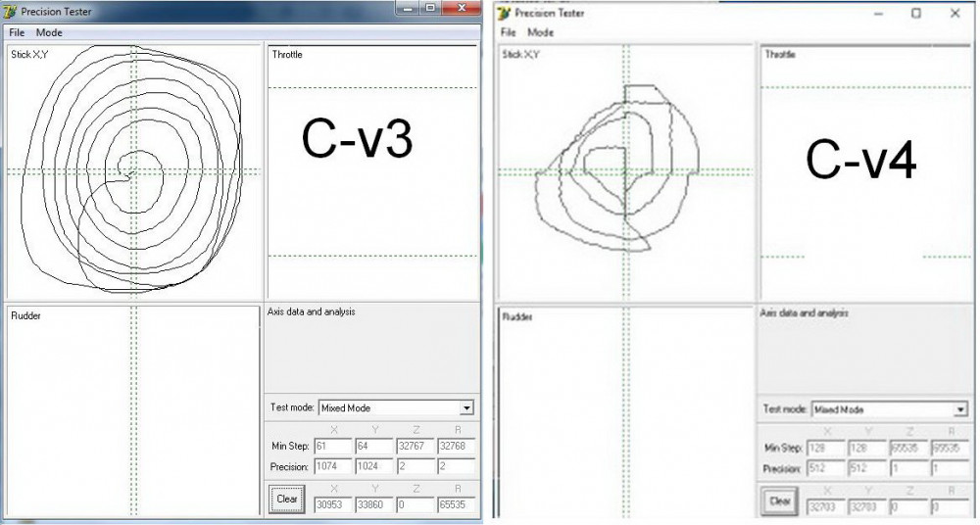This screenshot has width=980, height=525.
Task: Select the Min Step Z field showing 32767
Action: tap(415, 447)
